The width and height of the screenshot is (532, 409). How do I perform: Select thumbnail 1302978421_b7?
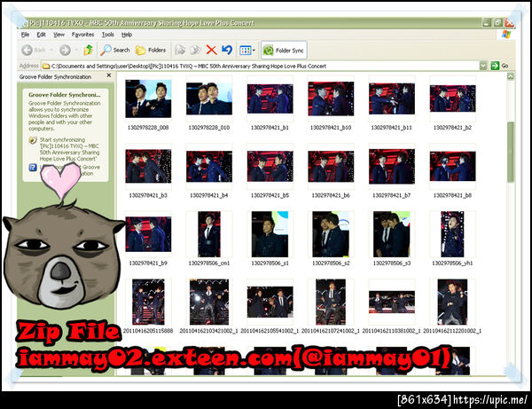click(392, 166)
